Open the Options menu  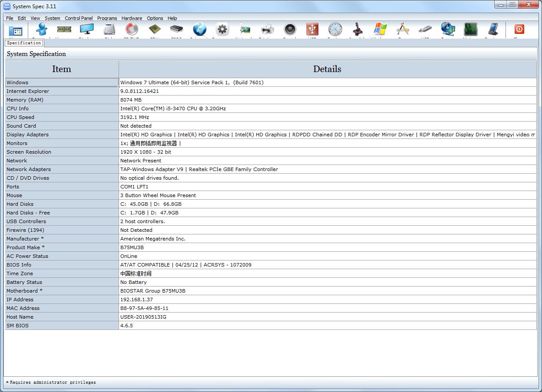pyautogui.click(x=155, y=18)
